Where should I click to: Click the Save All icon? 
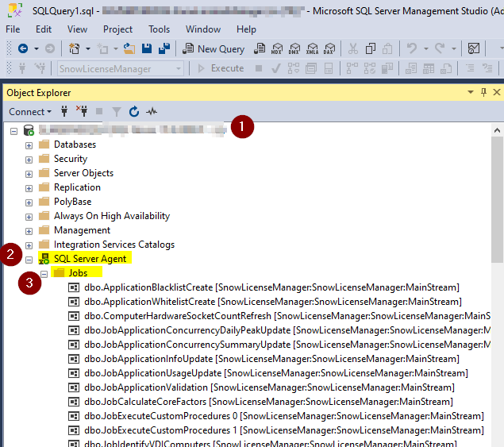pyautogui.click(x=164, y=48)
